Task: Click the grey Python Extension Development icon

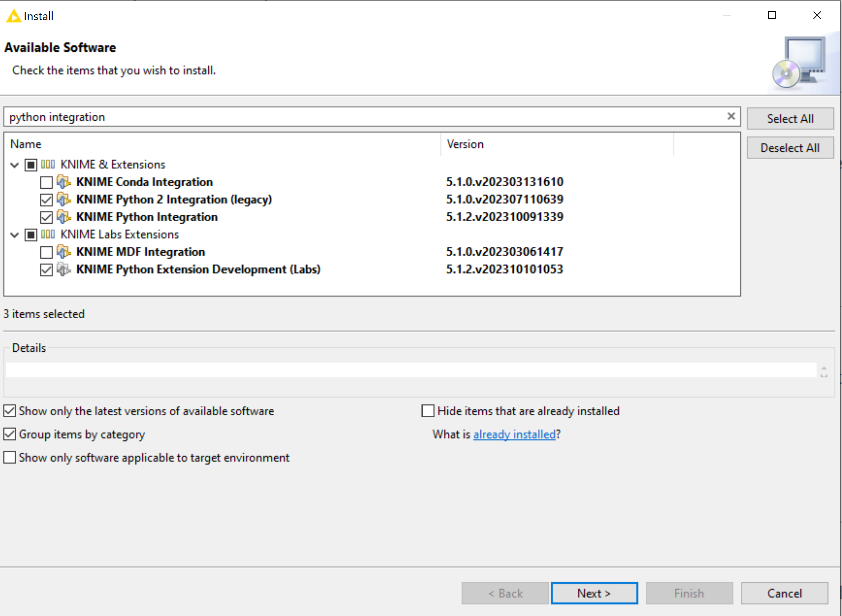Action: (64, 269)
